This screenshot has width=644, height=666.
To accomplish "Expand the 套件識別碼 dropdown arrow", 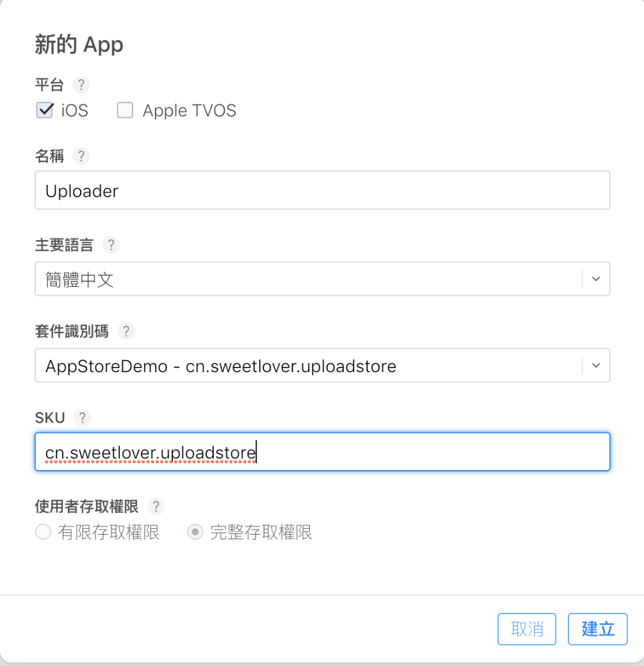I will point(596,366).
